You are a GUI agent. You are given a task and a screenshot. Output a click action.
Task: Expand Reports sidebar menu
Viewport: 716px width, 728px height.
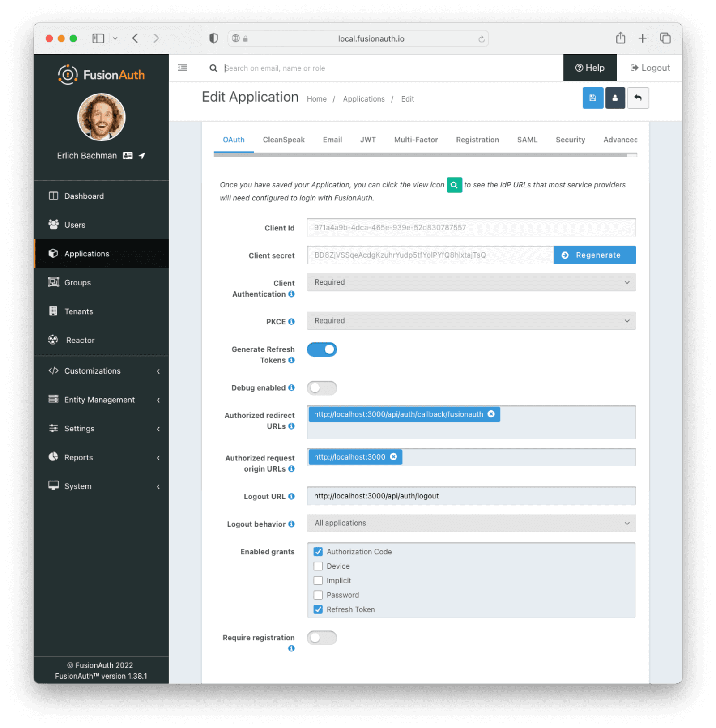(101, 457)
